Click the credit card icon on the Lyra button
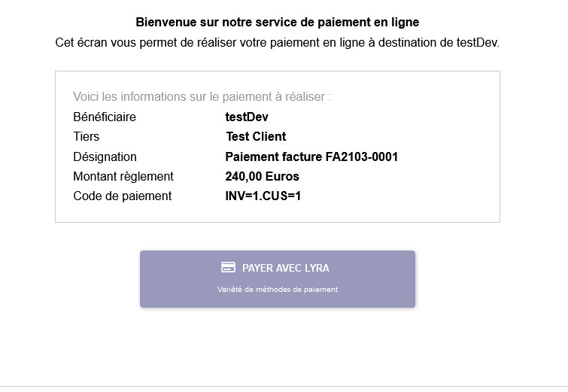The image size is (568, 392). (228, 267)
